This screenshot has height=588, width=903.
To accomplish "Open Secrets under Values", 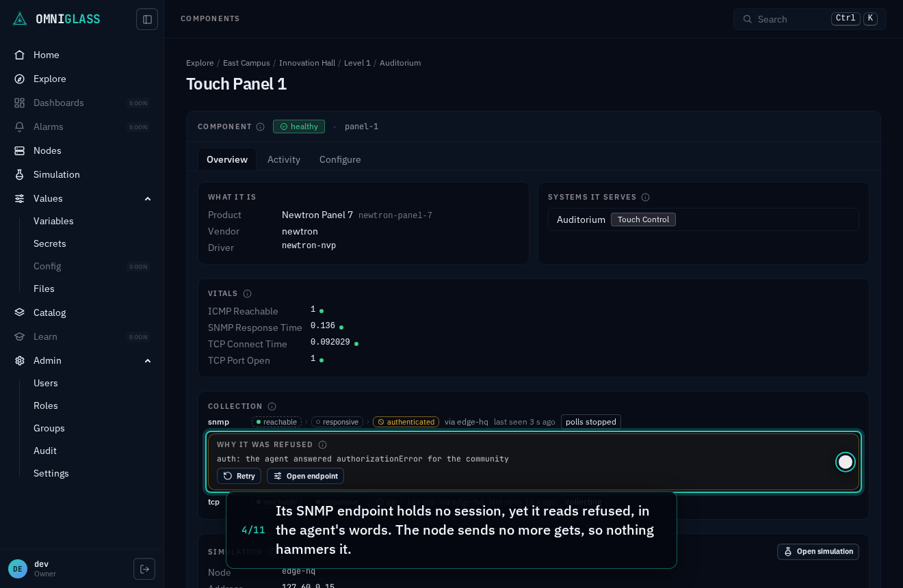I will tap(50, 243).
